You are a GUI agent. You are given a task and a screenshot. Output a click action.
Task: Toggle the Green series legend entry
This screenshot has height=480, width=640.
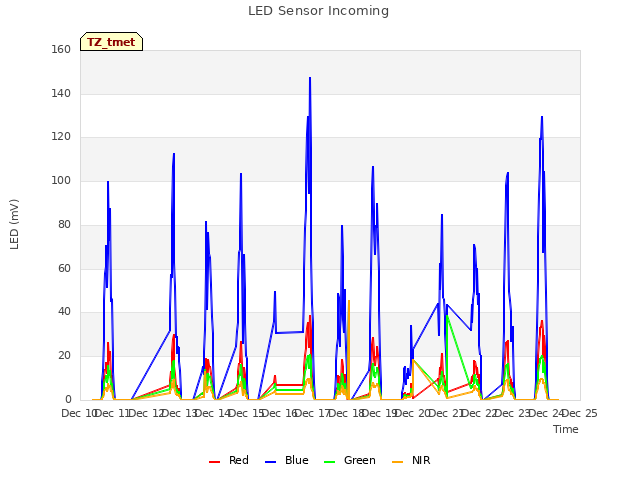coord(349,460)
